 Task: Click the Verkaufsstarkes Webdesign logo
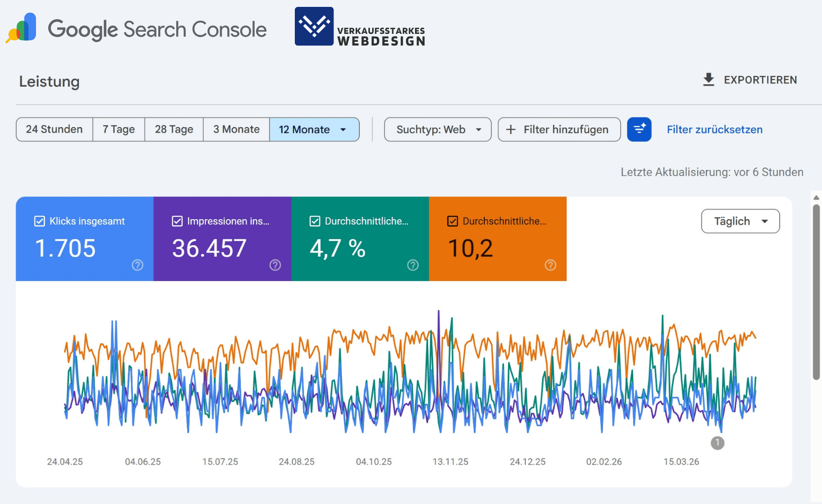click(x=314, y=26)
